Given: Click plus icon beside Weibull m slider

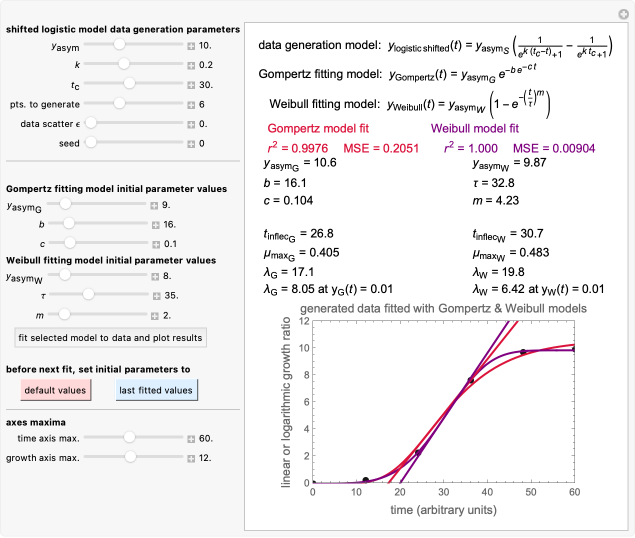Looking at the screenshot, I should (155, 314).
